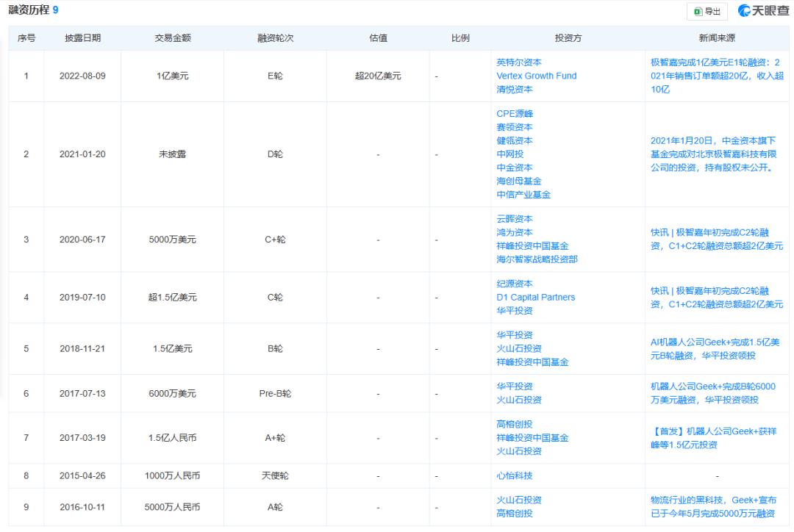Select the date cell 2020-06-17

point(82,240)
